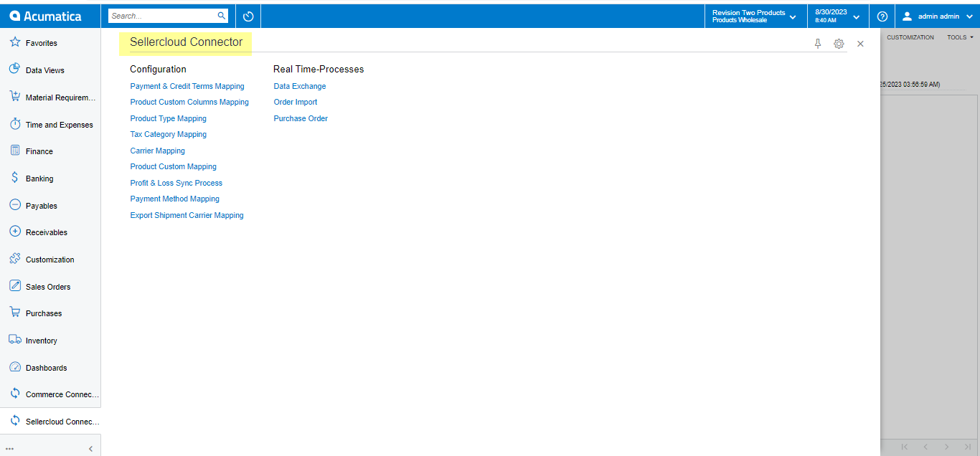
Task: Click the Acumatica logo
Action: 45,16
